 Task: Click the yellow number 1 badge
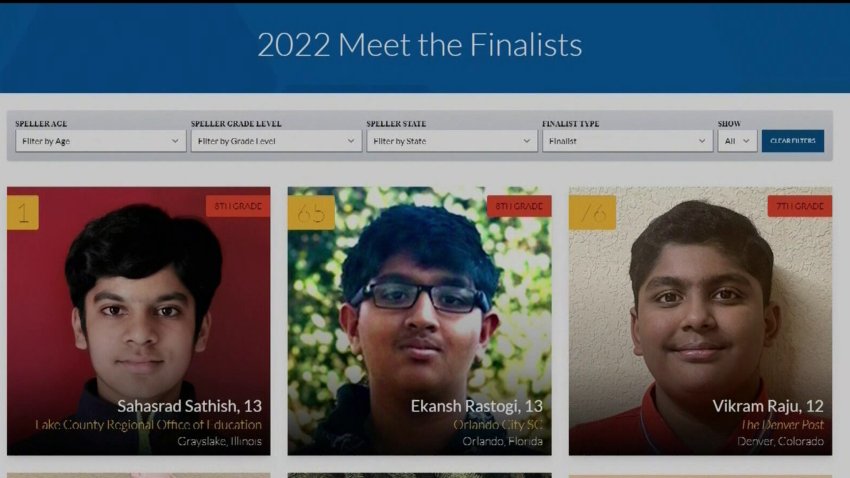click(23, 212)
